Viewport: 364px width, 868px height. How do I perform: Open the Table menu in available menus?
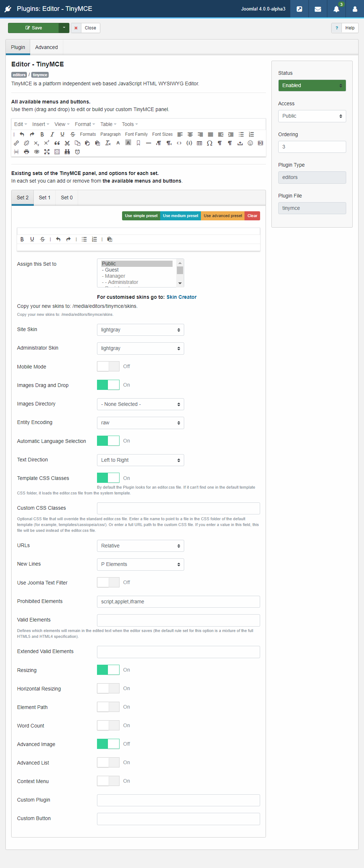point(108,124)
